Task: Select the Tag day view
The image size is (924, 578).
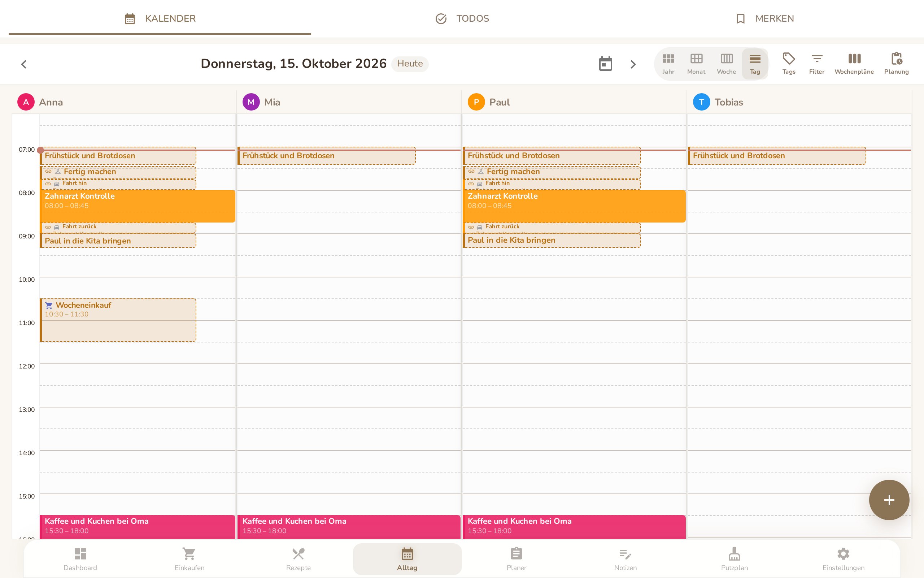Action: 755,64
